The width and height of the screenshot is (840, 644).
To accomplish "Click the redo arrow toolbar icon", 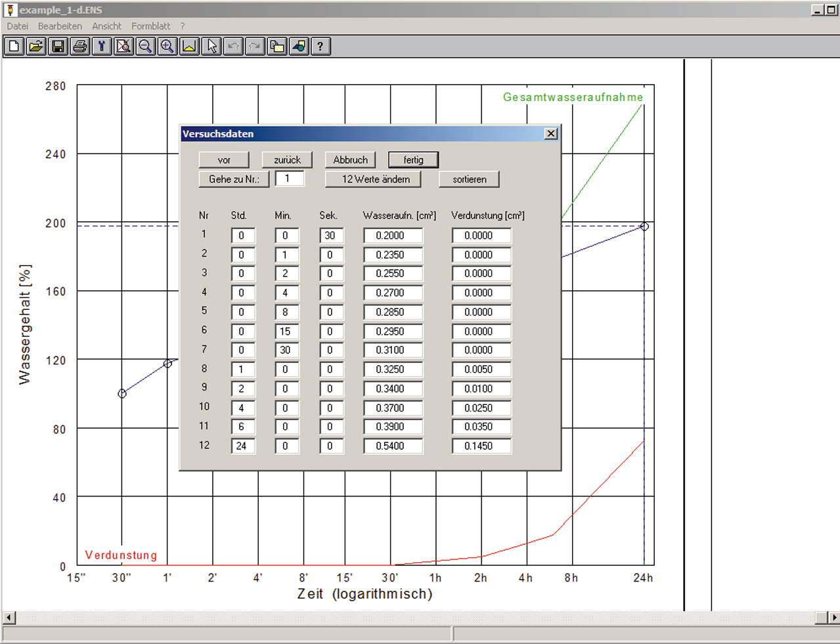I will tap(255, 47).
